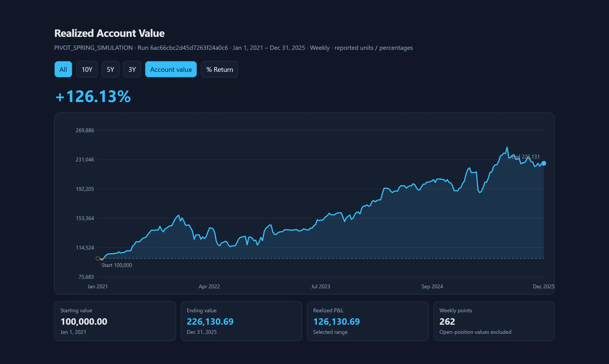Click the 153,364 y-axis label

(85, 218)
